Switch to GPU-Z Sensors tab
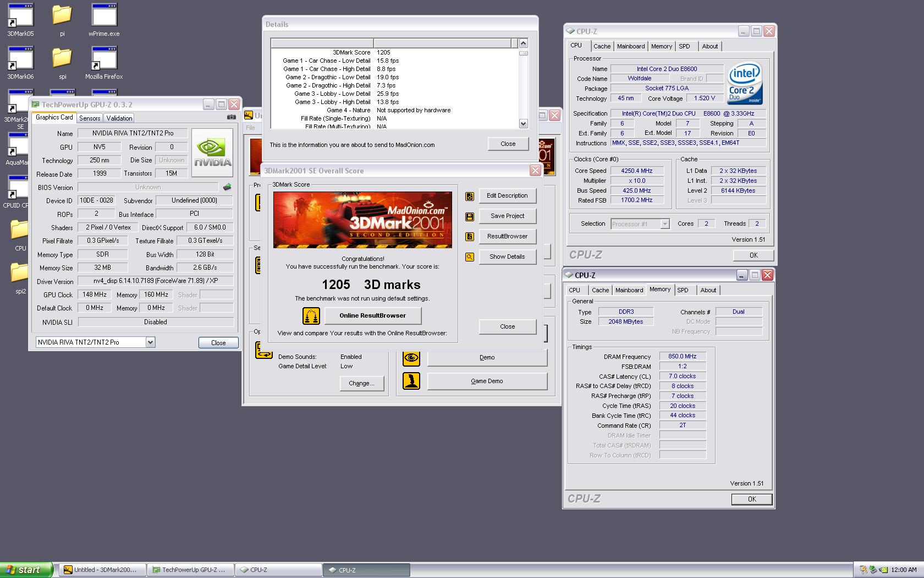This screenshot has height=578, width=924. pos(90,118)
